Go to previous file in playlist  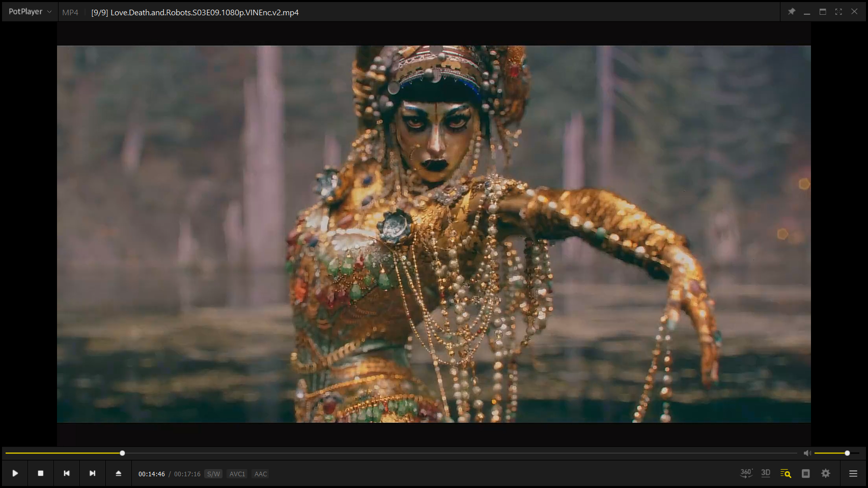pyautogui.click(x=67, y=473)
